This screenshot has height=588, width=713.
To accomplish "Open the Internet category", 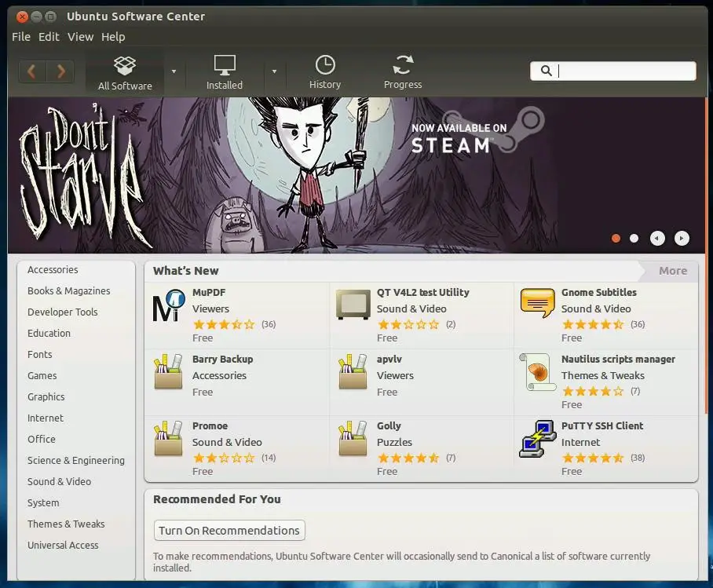I will coord(46,418).
